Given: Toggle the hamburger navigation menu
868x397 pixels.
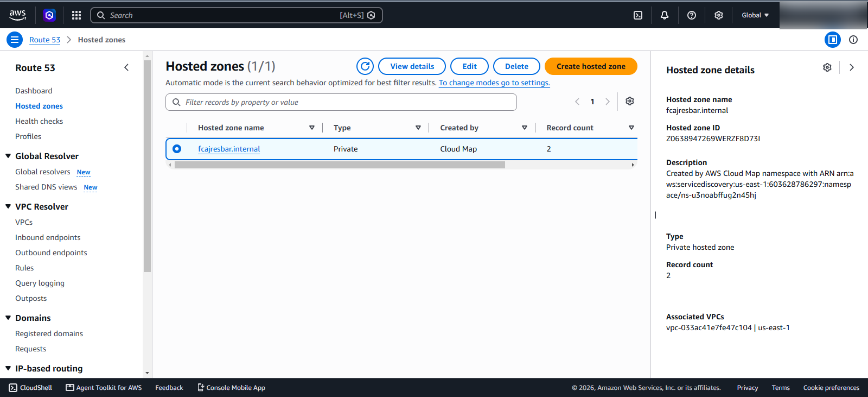Looking at the screenshot, I should [x=15, y=40].
